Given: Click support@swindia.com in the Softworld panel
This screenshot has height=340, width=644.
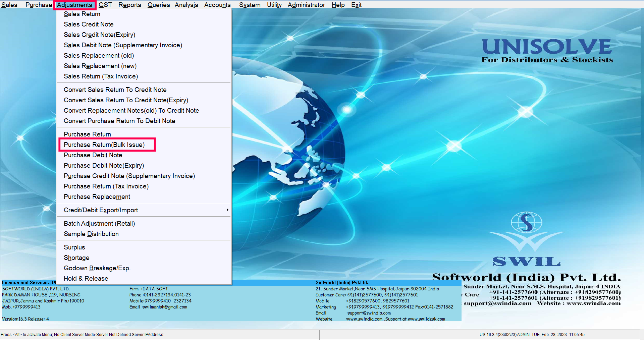Looking at the screenshot, I should tap(369, 313).
